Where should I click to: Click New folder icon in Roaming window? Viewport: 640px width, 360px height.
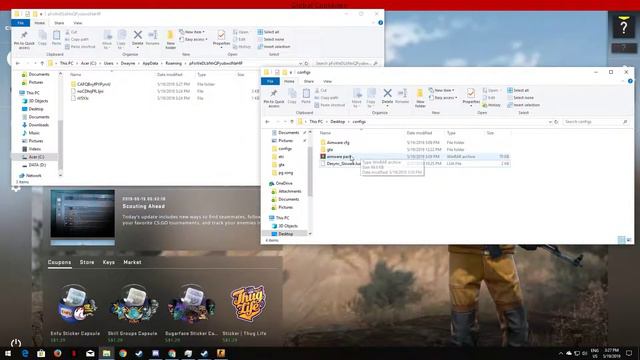click(171, 40)
